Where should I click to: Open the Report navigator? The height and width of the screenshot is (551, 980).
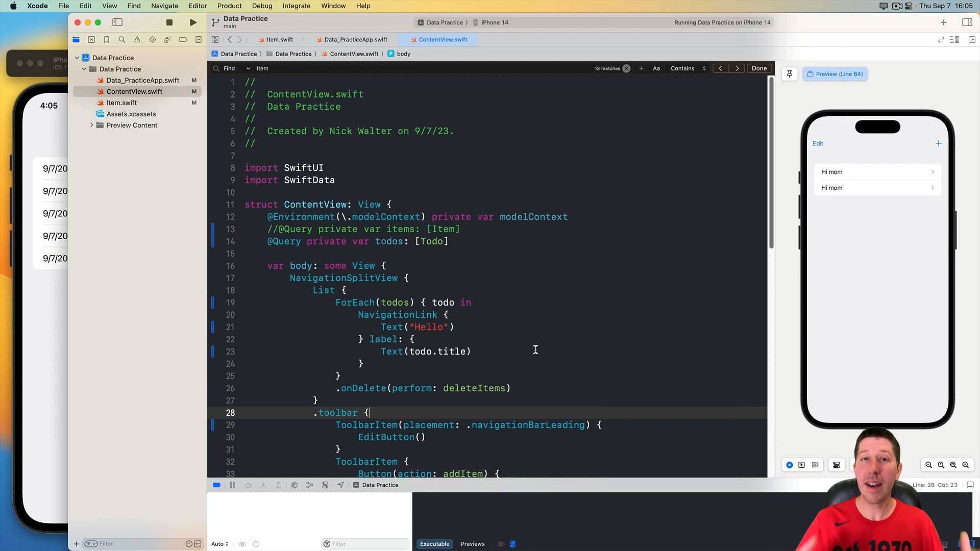(x=199, y=40)
